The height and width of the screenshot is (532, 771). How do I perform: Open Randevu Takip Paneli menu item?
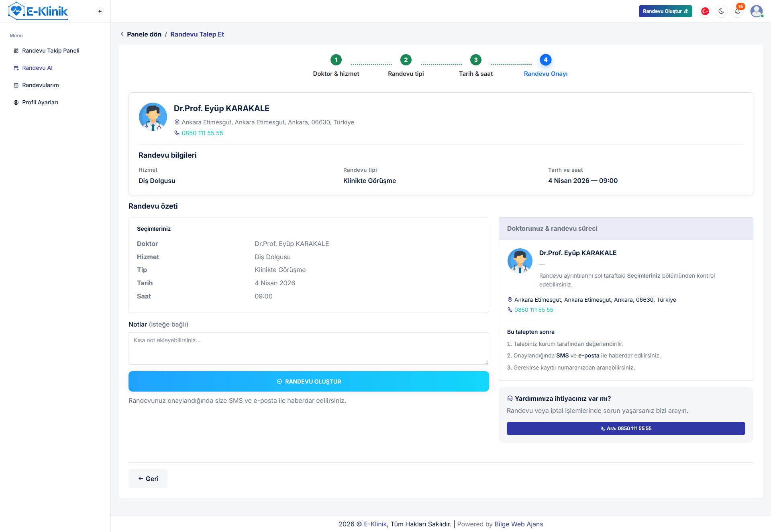51,51
